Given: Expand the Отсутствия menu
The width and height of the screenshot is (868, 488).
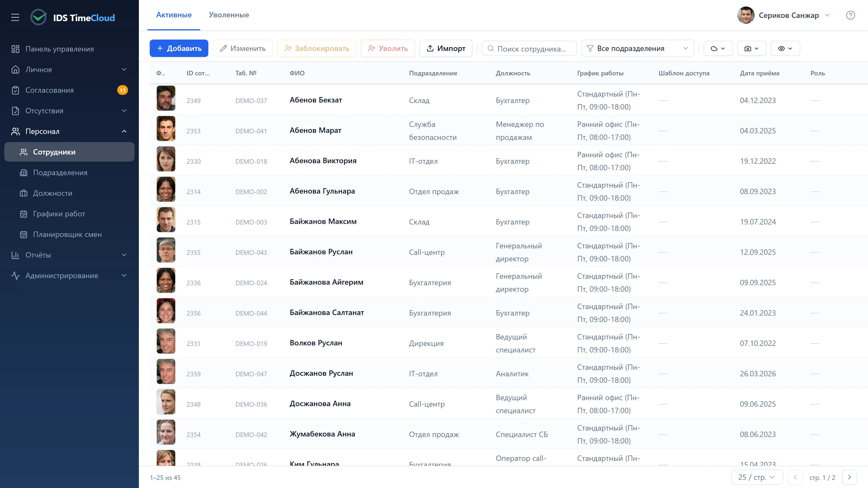Looking at the screenshot, I should 69,110.
